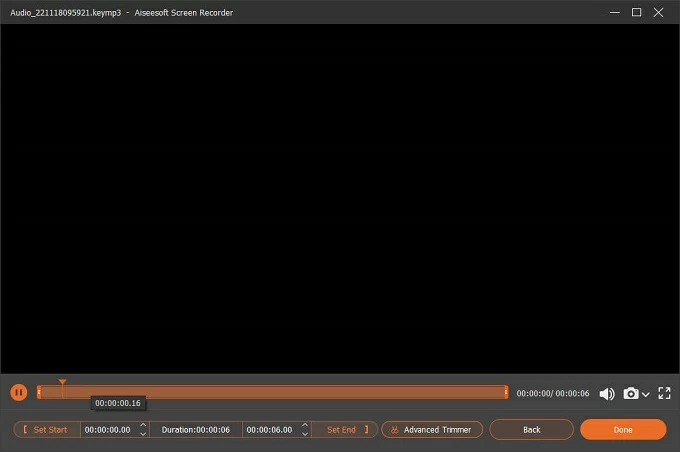The width and height of the screenshot is (680, 452).
Task: Pause the audio playback
Action: pyautogui.click(x=19, y=393)
